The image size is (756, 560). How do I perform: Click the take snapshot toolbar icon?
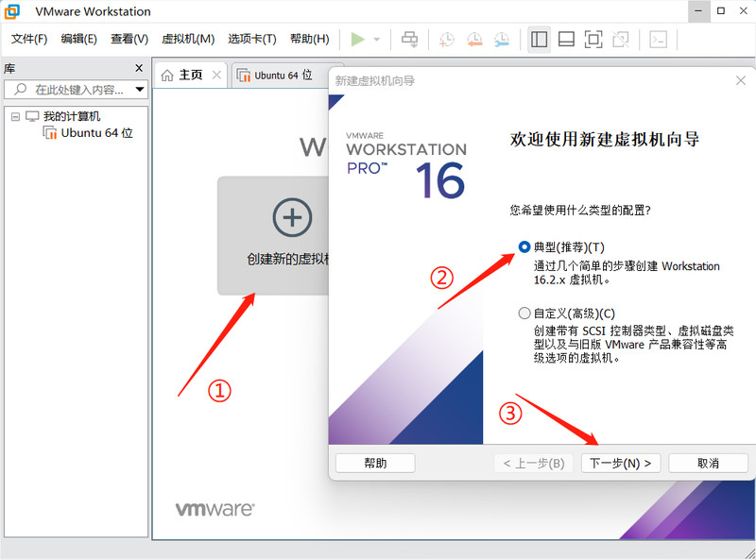coord(447,40)
